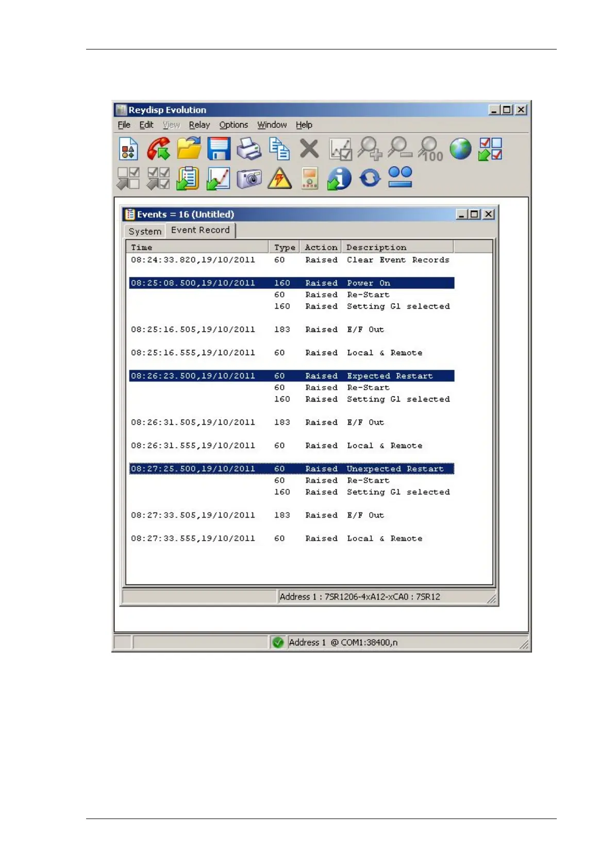
Task: Click the greyed double checkbox arrows icon
Action: pyautogui.click(x=158, y=178)
